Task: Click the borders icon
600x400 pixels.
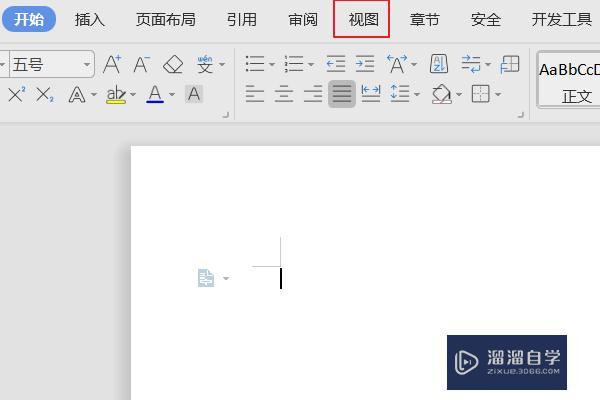Action: (481, 94)
